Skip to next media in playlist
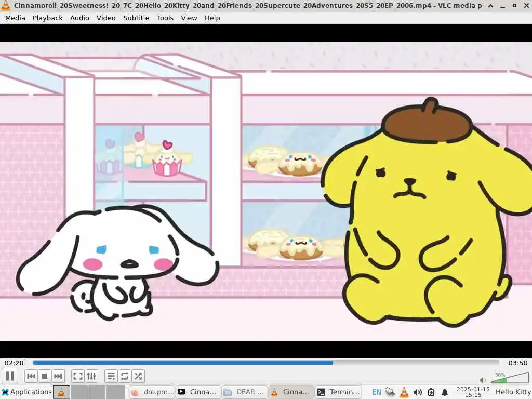The image size is (532, 399). pos(58,376)
